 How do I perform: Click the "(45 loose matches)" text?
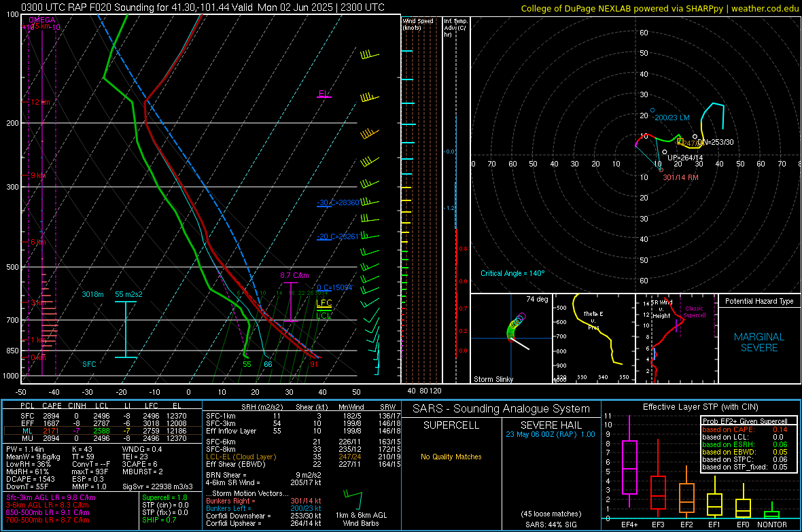point(551,514)
